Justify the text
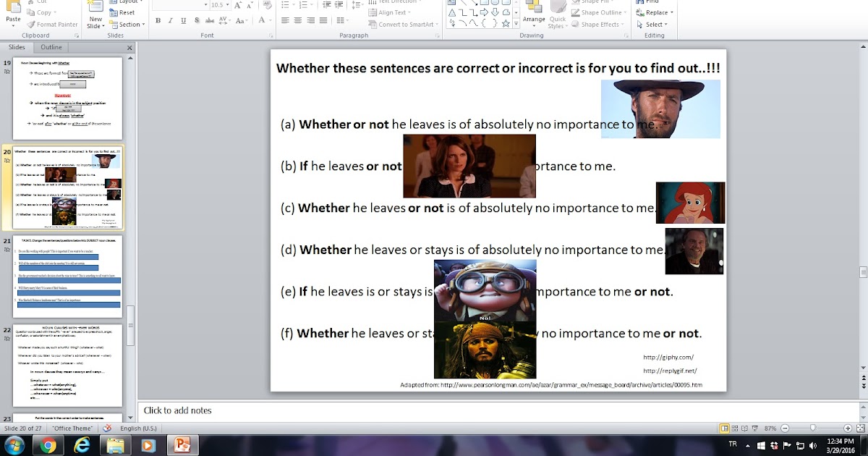This screenshot has width=868, height=456. 325,21
